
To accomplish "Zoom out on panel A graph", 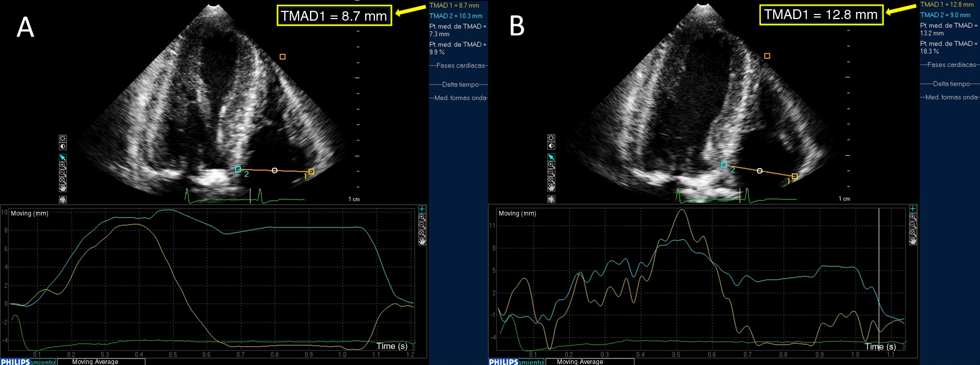I will click(422, 225).
